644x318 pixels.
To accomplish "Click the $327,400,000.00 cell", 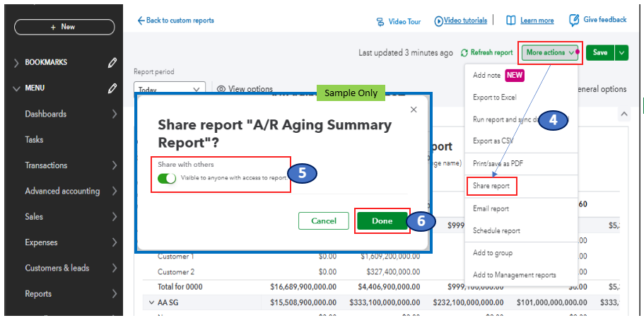I will pyautogui.click(x=394, y=271).
